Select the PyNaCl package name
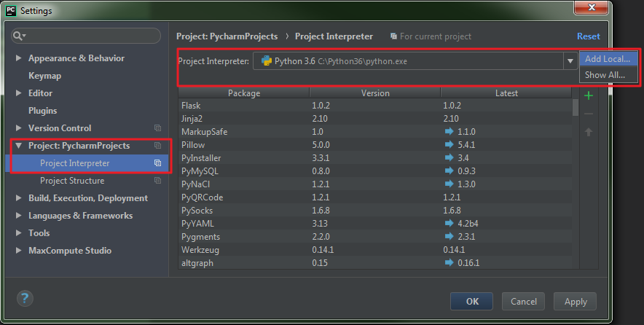The height and width of the screenshot is (325, 644). pyautogui.click(x=195, y=184)
